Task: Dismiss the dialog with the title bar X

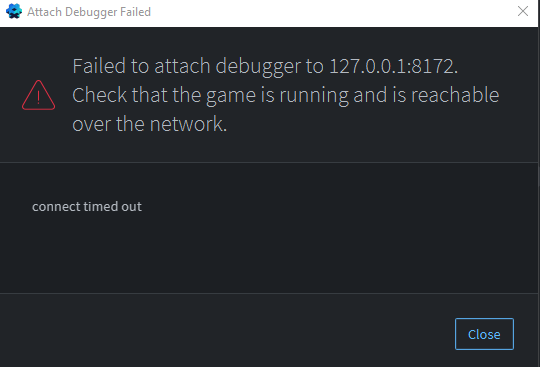Action: (x=523, y=11)
